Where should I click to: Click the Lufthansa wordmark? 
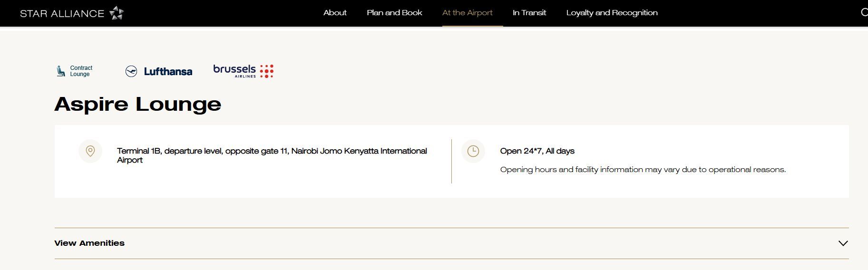pos(168,72)
